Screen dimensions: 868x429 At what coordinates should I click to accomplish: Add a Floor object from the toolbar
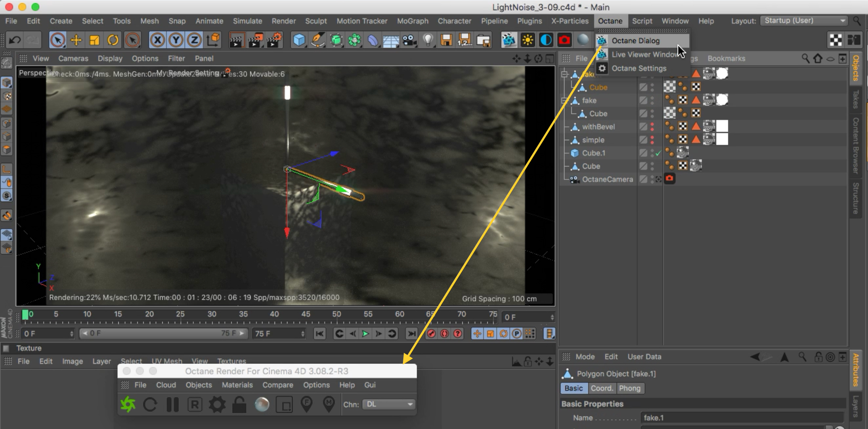(x=391, y=40)
